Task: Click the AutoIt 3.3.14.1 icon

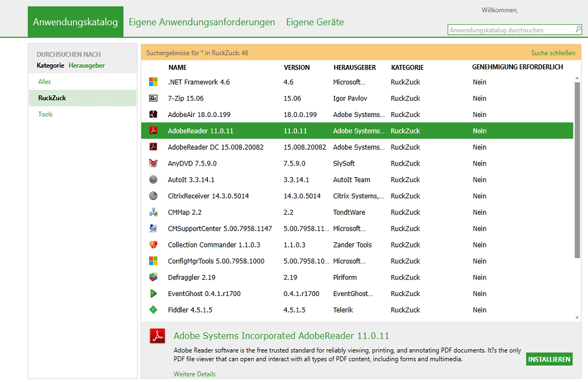Action: pyautogui.click(x=153, y=179)
